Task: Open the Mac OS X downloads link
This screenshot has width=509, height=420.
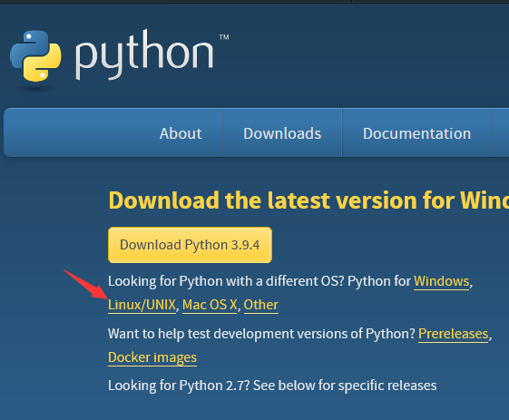Action: [210, 305]
